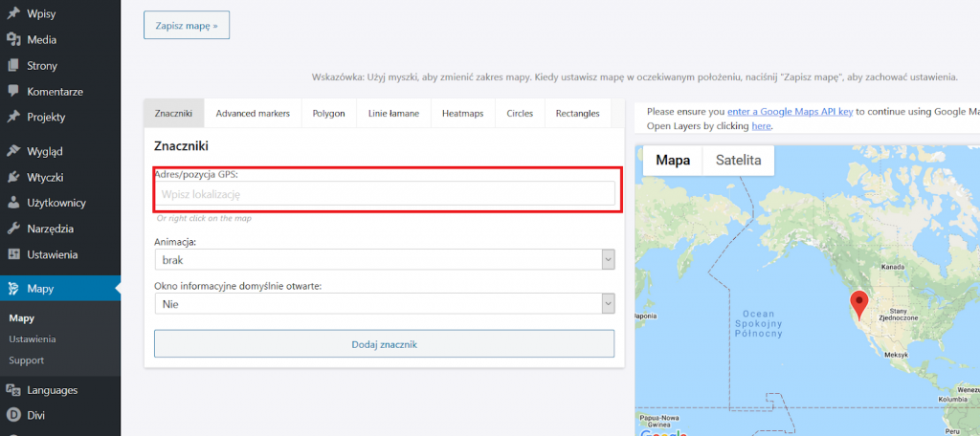
Task: Open the Heatmaps tab
Action: (462, 114)
